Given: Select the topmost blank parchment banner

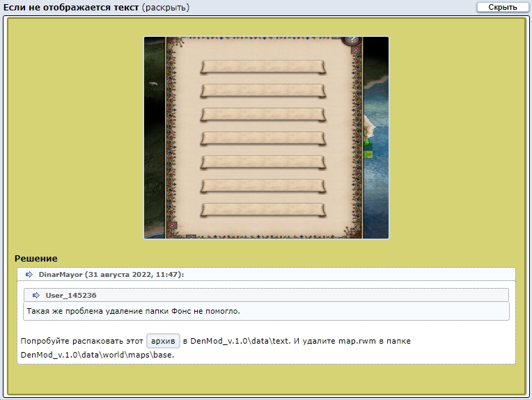Looking at the screenshot, I should click(x=263, y=67).
